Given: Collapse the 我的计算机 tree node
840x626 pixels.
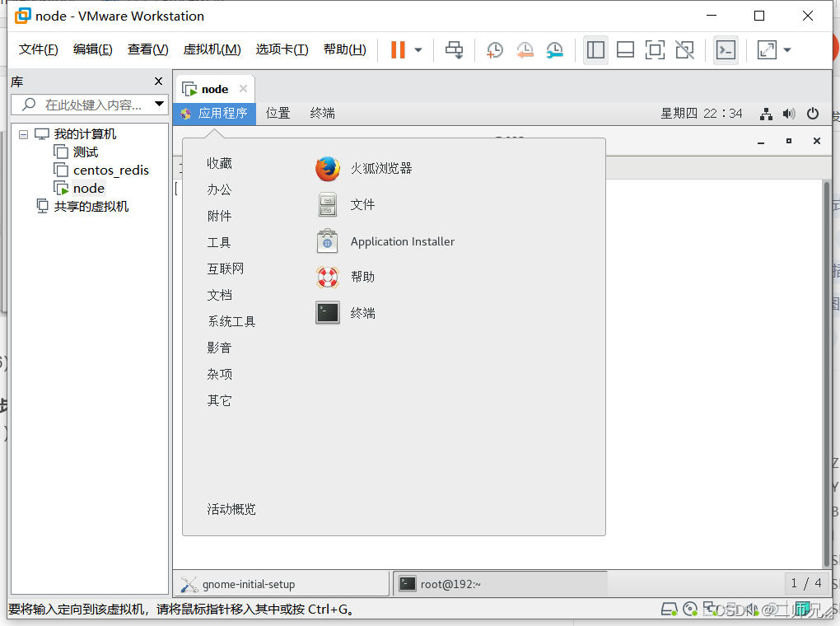Looking at the screenshot, I should coord(23,134).
